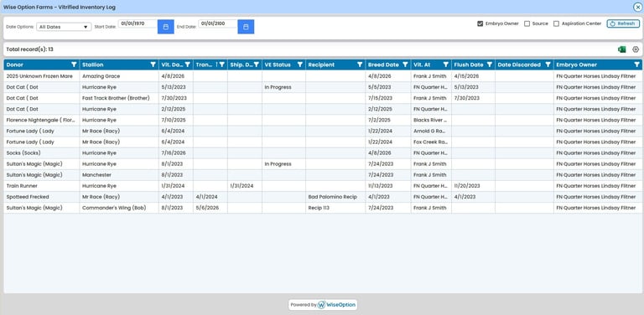Select the Spotteed Frecked donor cell
This screenshot has width=644, height=315.
[x=42, y=197]
